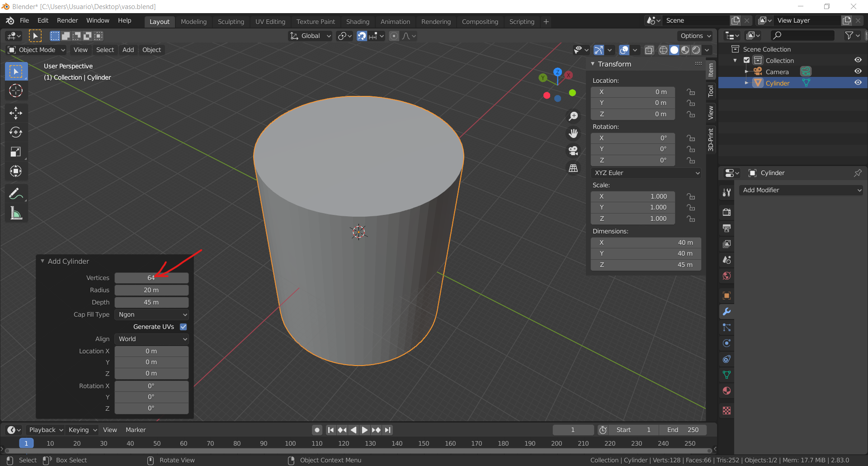Image resolution: width=868 pixels, height=466 pixels.
Task: Select the Measure ruler tool
Action: [x=16, y=213]
